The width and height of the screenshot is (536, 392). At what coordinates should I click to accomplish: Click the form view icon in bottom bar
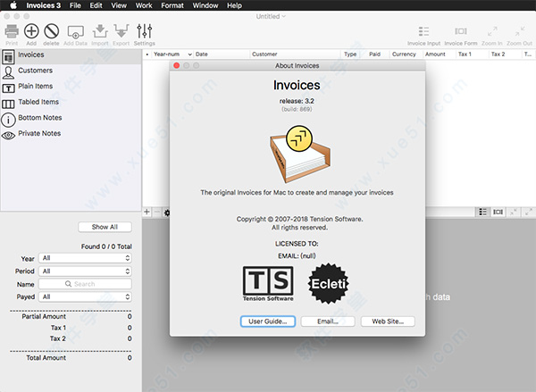(x=498, y=212)
